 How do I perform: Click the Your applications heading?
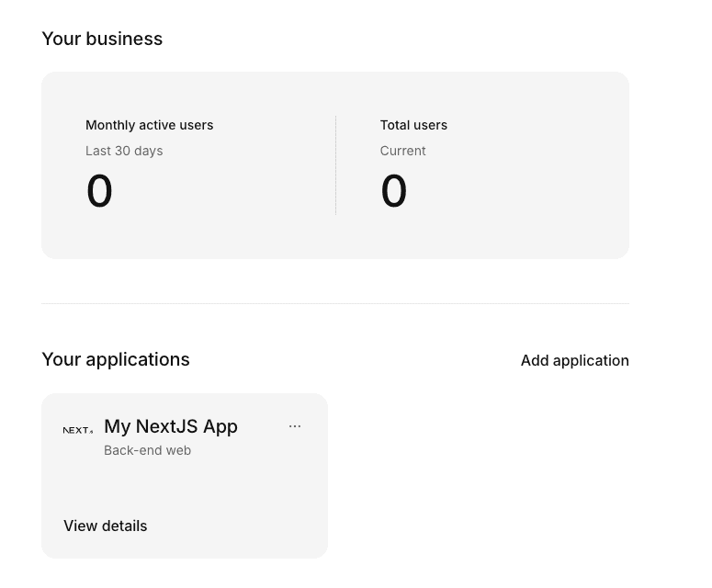pos(116,359)
